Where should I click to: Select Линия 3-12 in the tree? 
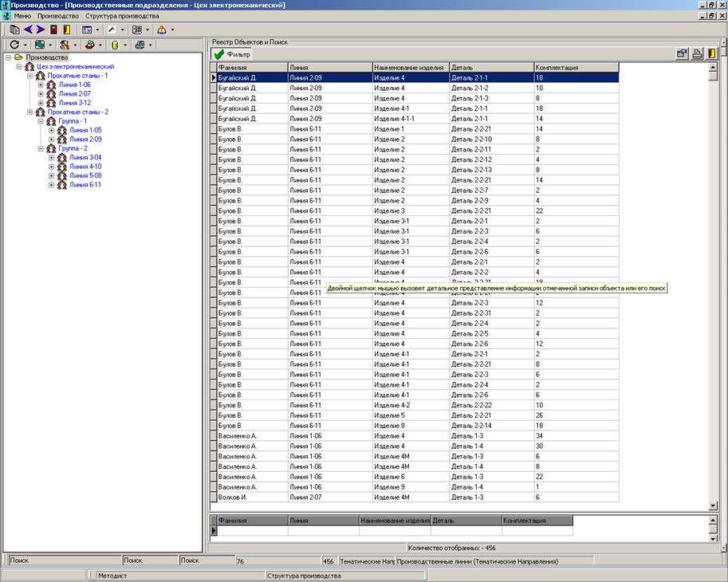(75, 103)
